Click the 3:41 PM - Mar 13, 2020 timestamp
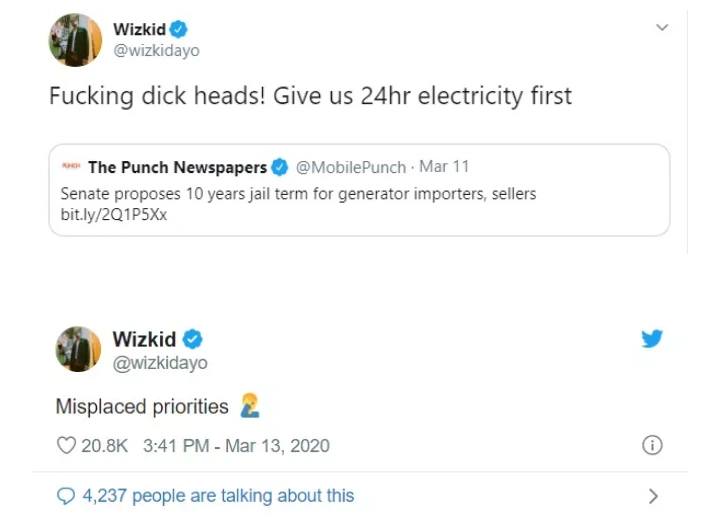720x518 pixels. pyautogui.click(x=236, y=446)
